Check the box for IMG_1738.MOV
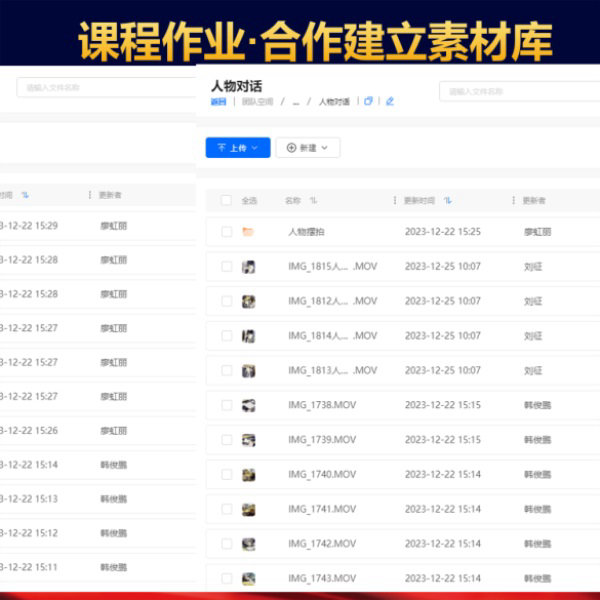The image size is (600, 600). [227, 405]
